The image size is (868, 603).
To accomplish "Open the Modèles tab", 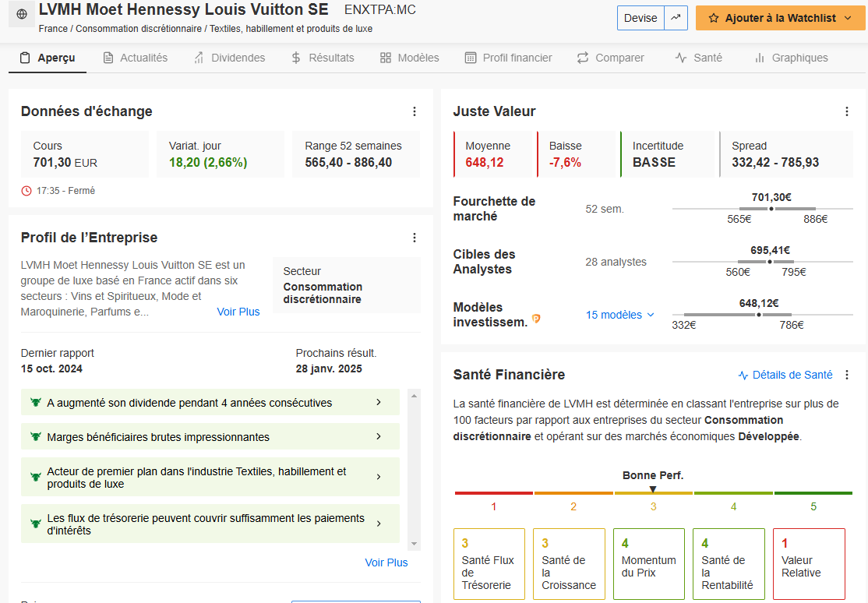I will coord(410,58).
